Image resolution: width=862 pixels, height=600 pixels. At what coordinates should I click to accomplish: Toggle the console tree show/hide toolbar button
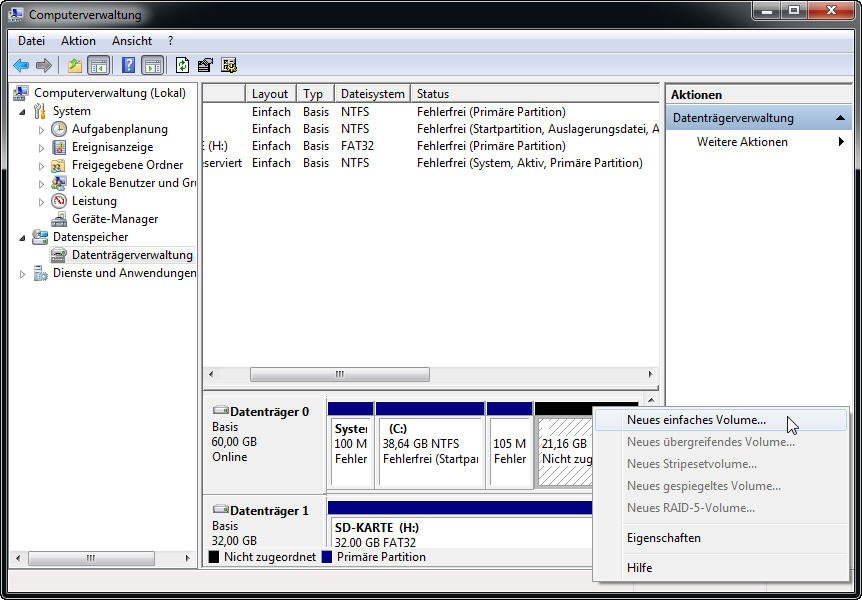coord(99,66)
